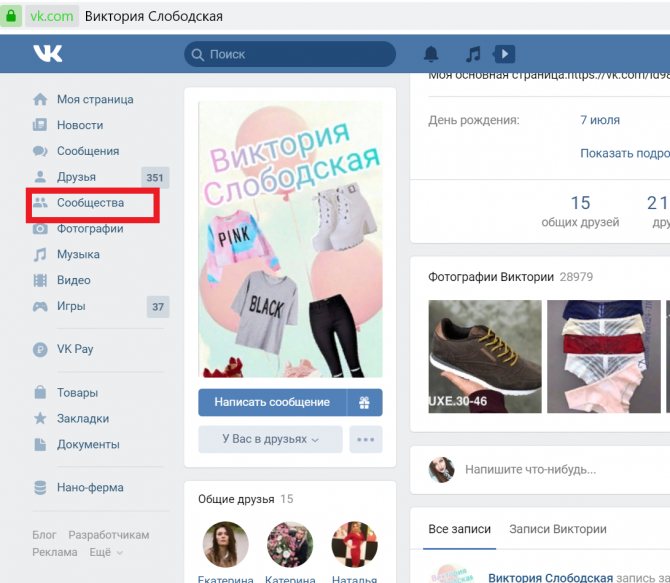
Task: Open Музыка in the sidebar
Action: tap(78, 254)
